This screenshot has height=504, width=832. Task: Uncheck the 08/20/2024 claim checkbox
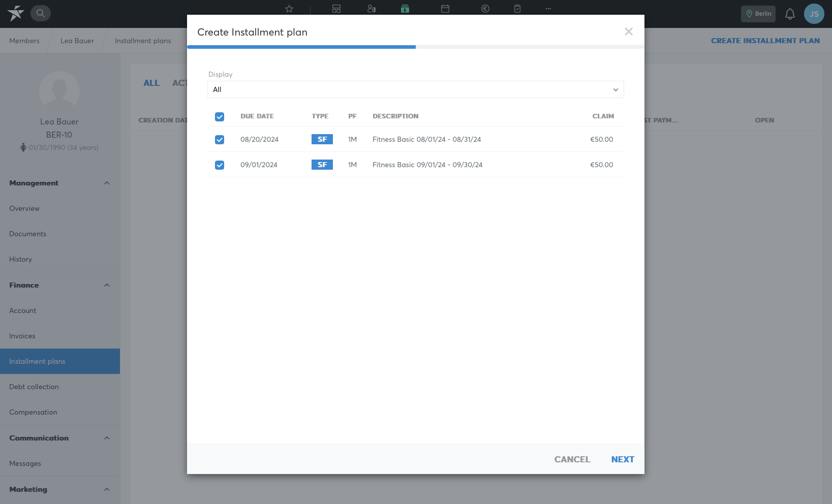(220, 140)
